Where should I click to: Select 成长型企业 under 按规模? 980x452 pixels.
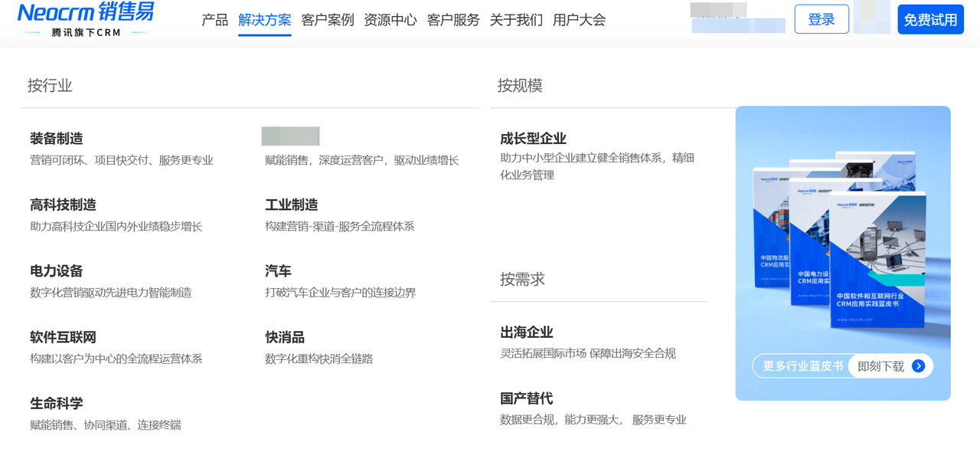(x=534, y=139)
